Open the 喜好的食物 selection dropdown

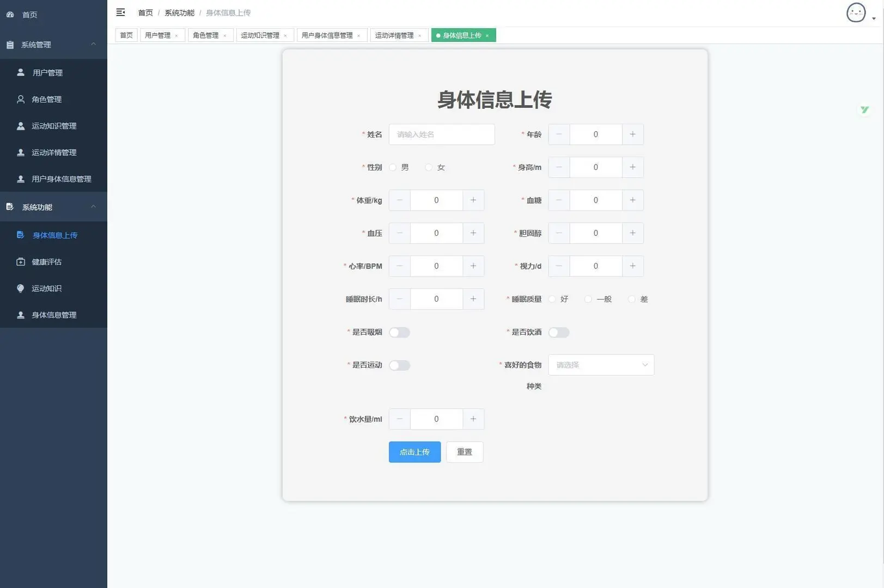pos(601,365)
